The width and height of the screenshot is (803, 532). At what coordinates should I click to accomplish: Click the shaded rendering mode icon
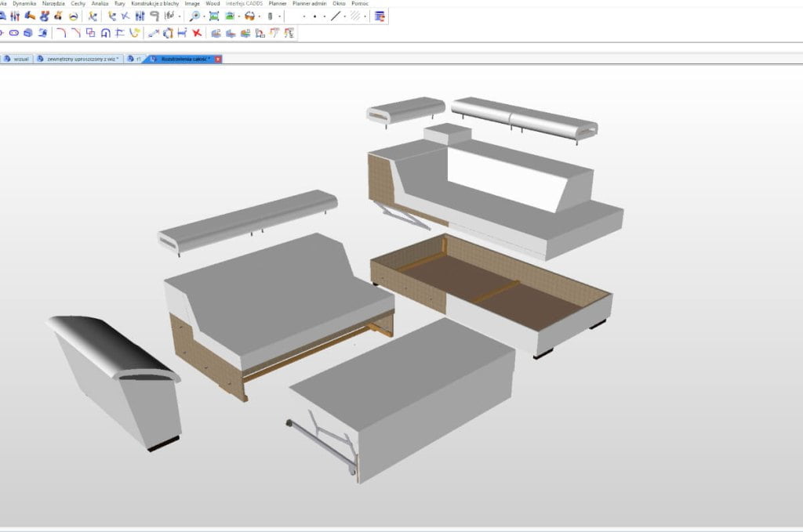[231, 16]
